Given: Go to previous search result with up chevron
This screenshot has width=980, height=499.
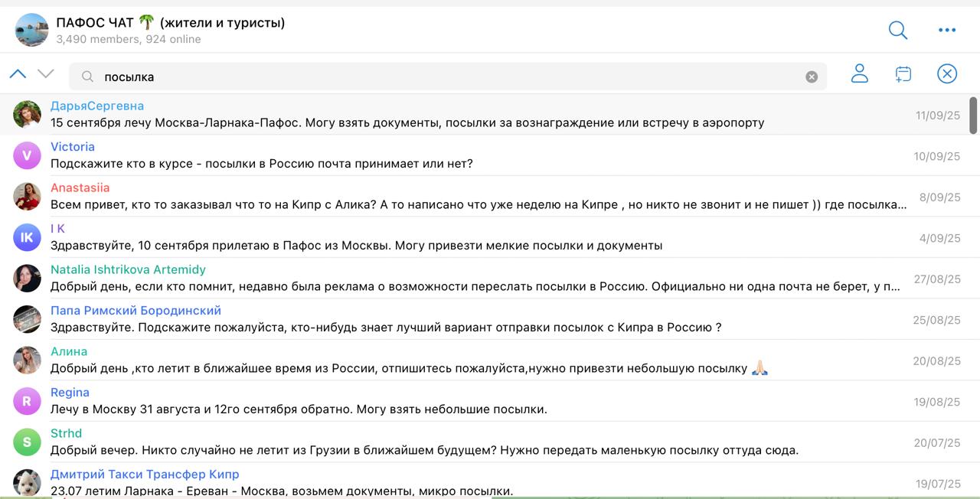Looking at the screenshot, I should (x=18, y=74).
